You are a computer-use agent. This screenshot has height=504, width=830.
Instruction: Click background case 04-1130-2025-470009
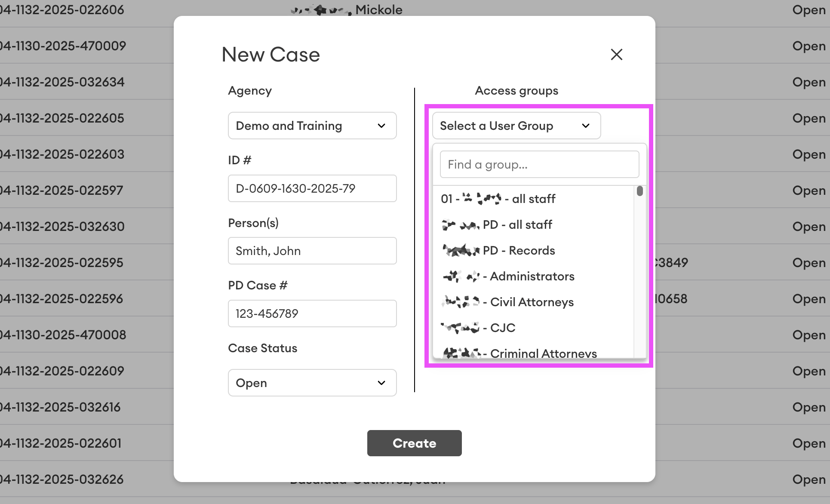(x=63, y=46)
